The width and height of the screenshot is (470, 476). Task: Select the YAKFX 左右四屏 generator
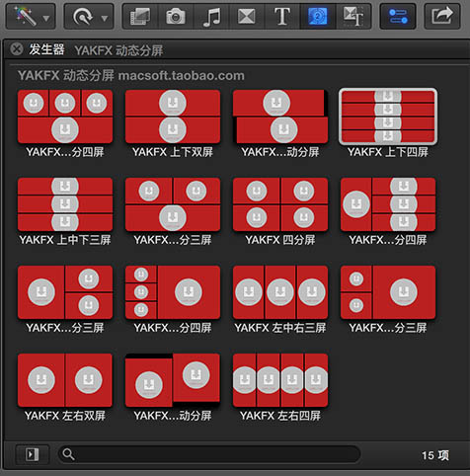click(280, 380)
